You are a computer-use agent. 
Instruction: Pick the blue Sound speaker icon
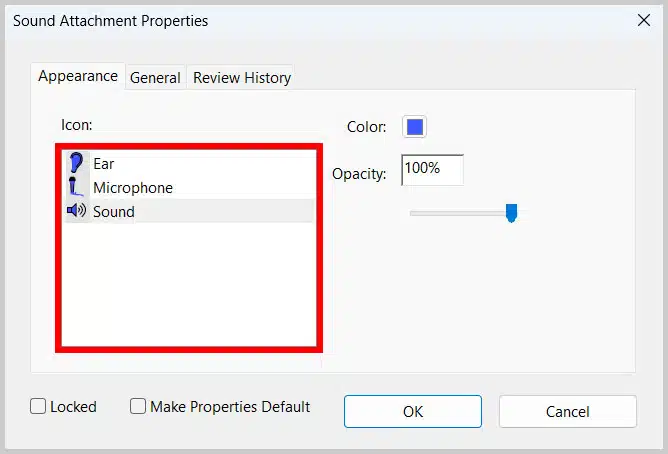(x=77, y=211)
